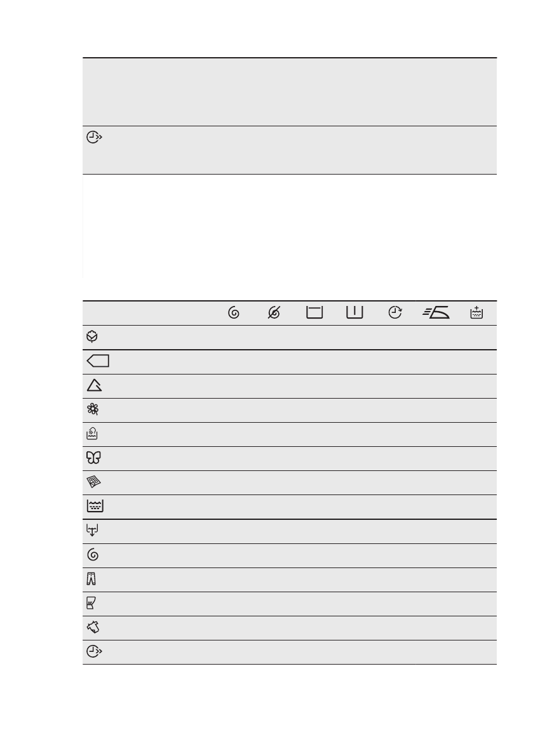Screen dimensions: 533x756
Task: Select the quilted blanket duvet program icon
Action: tap(93, 482)
